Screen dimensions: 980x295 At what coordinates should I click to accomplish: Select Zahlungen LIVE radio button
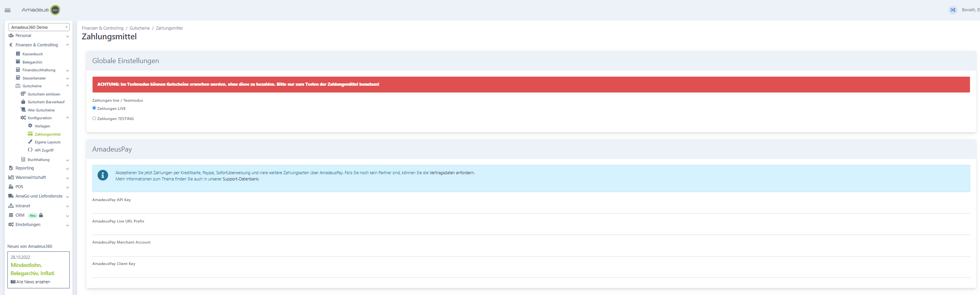coord(94,108)
